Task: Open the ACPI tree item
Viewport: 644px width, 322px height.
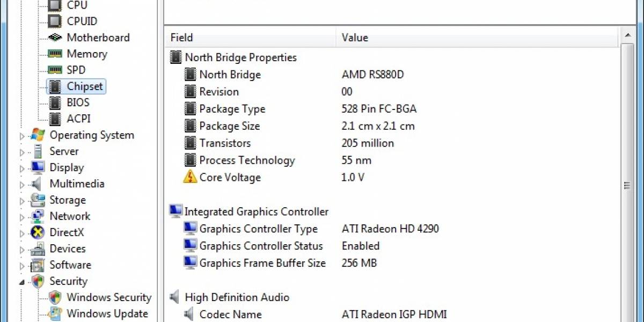Action: (x=78, y=119)
